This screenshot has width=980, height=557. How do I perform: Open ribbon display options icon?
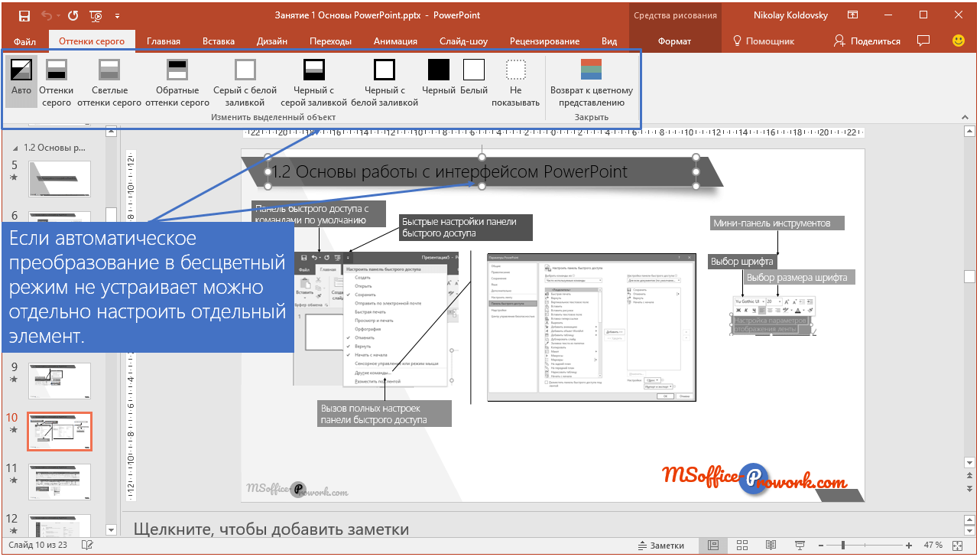click(854, 15)
